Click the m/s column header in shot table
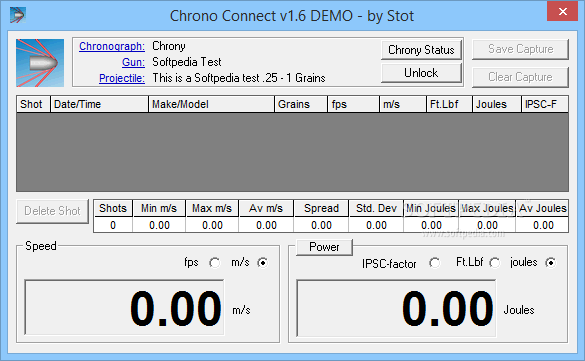 403,104
